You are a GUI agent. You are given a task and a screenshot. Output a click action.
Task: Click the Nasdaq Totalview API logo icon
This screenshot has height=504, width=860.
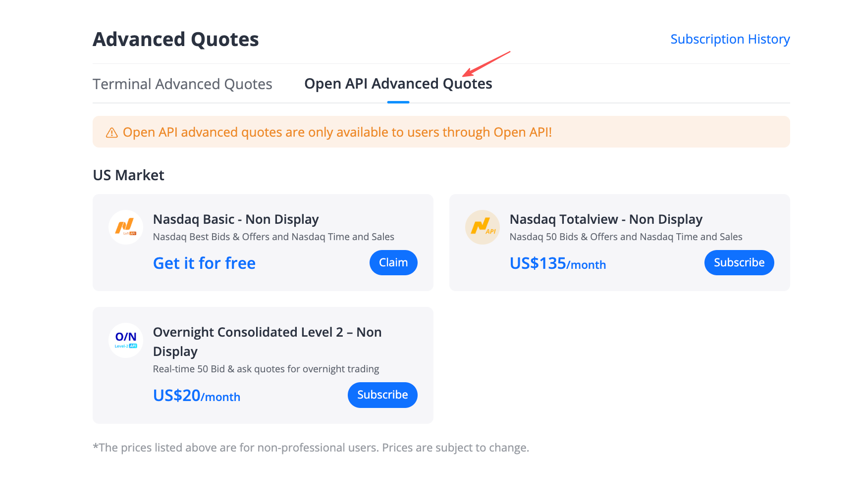click(483, 227)
